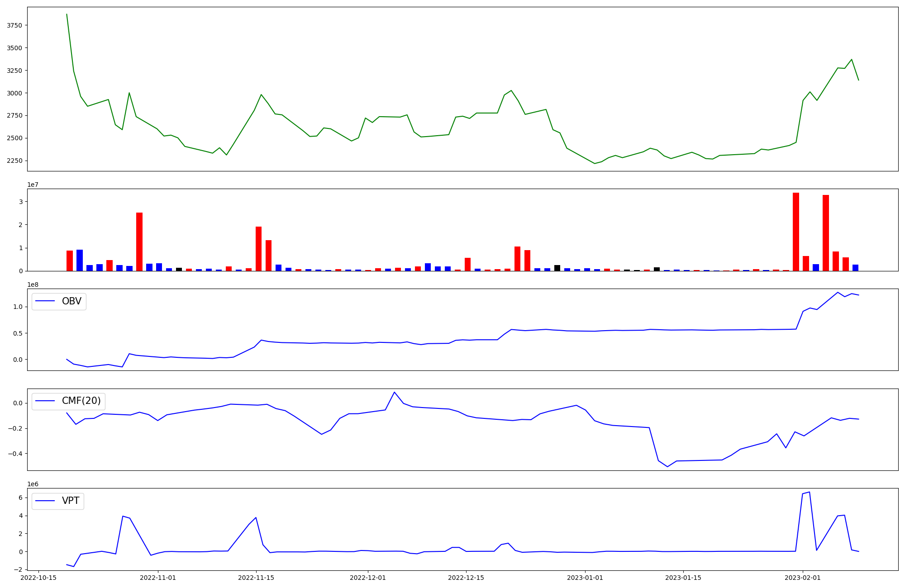The width and height of the screenshot is (905, 588).
Task: Click the tallest red volume bar
Action: (x=795, y=232)
